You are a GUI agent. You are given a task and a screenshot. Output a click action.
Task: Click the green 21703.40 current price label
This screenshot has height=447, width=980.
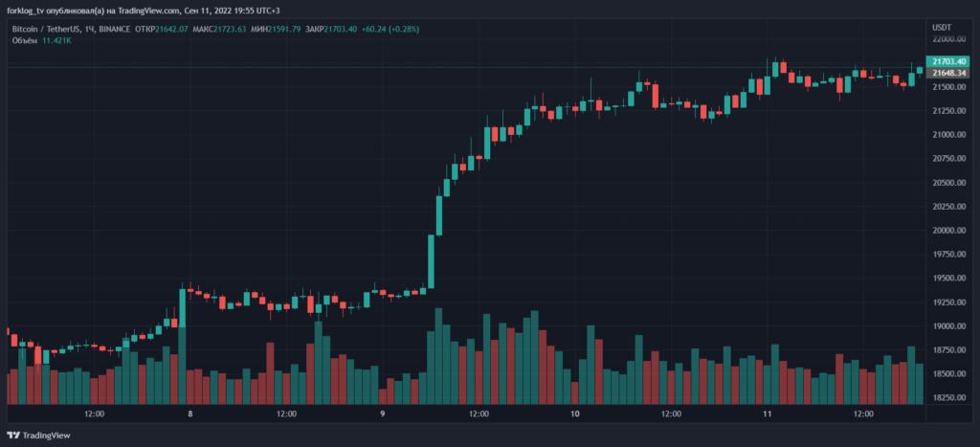(x=948, y=61)
